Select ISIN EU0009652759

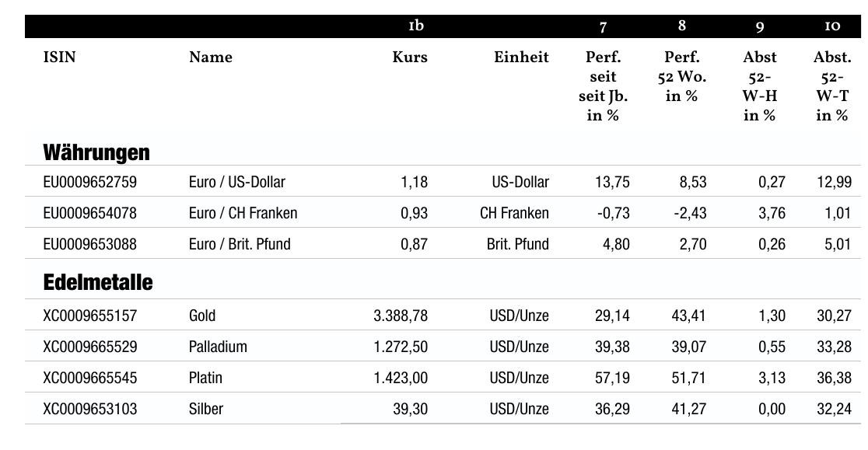89,182
